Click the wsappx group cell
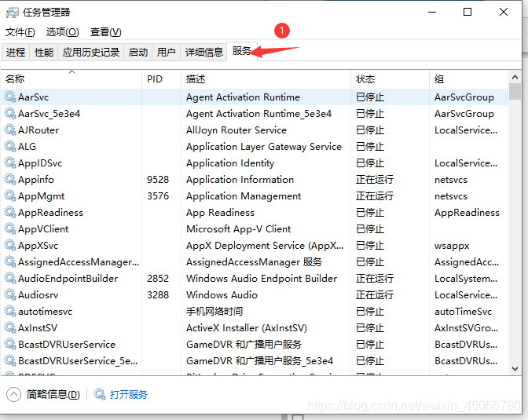Screen dimensions: 528x420 (x=452, y=246)
